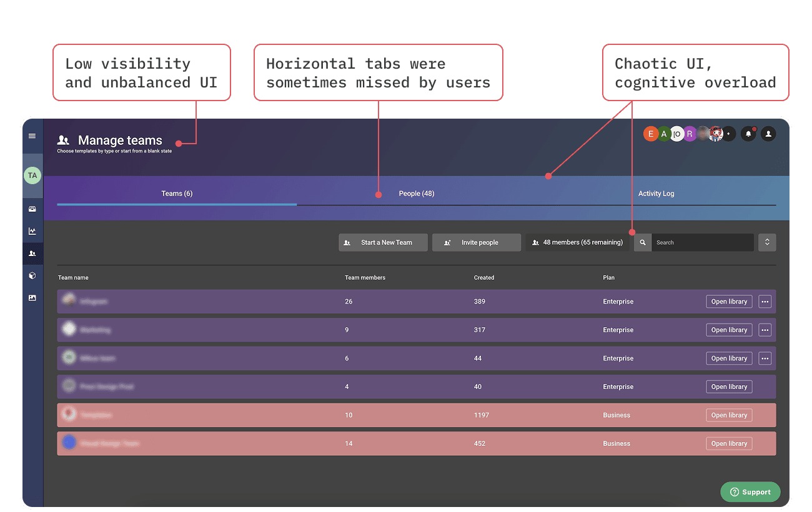The width and height of the screenshot is (812, 512).
Task: Open the inbox tray icon in sidebar
Action: [32, 209]
